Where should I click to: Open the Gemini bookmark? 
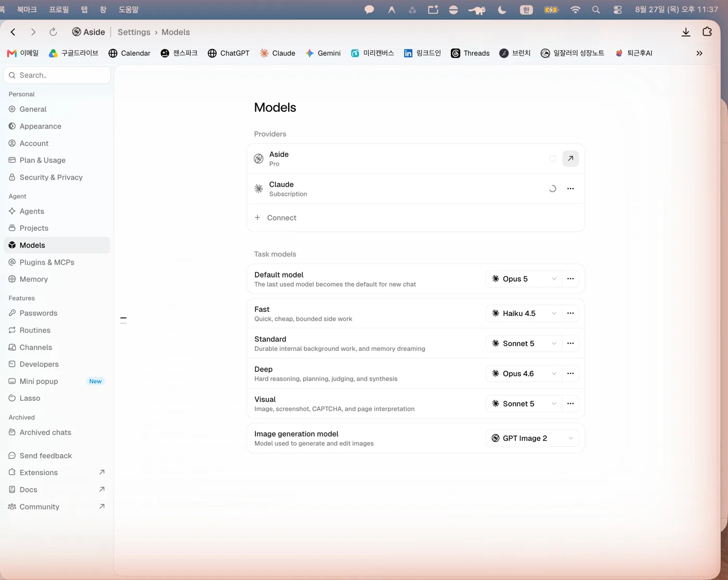click(x=323, y=53)
